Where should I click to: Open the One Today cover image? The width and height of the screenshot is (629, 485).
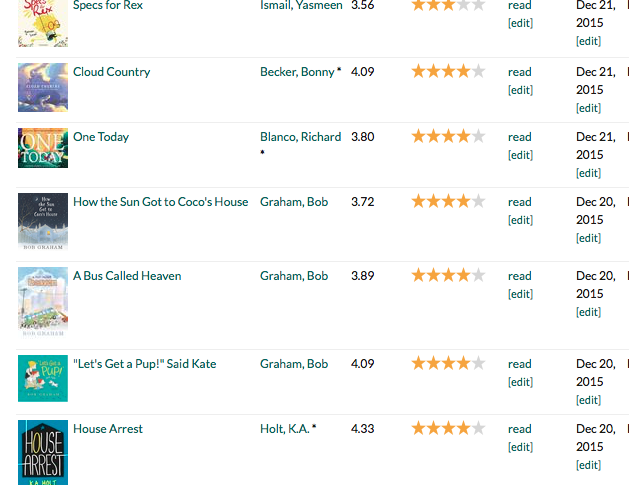click(43, 148)
